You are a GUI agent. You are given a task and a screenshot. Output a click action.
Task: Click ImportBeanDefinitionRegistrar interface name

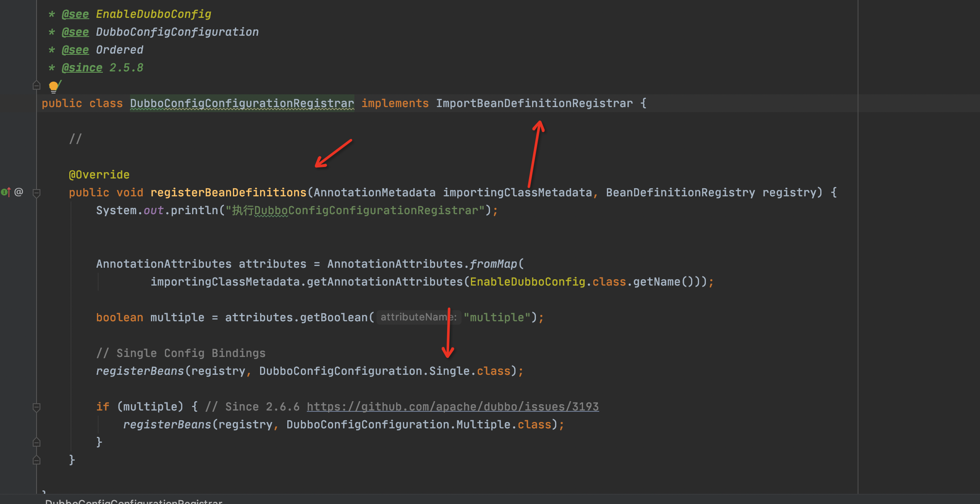(534, 103)
